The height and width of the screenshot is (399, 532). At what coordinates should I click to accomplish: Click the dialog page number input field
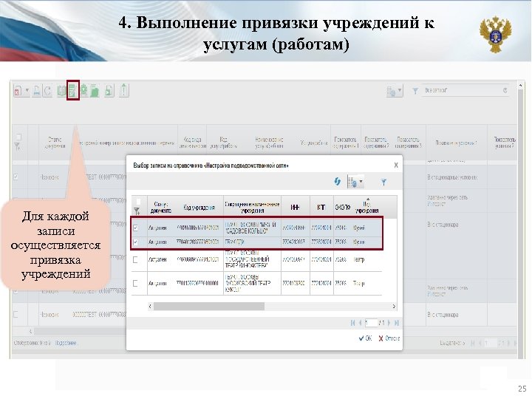[371, 323]
